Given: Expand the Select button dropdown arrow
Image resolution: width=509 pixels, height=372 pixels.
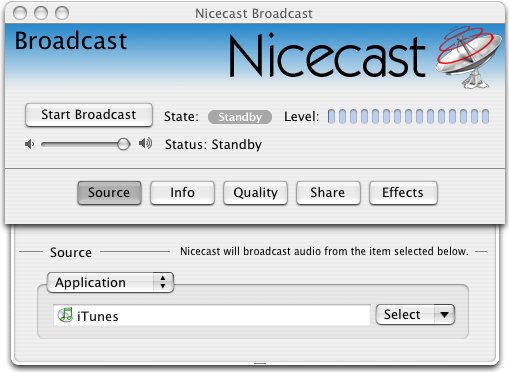Looking at the screenshot, I should 444,314.
